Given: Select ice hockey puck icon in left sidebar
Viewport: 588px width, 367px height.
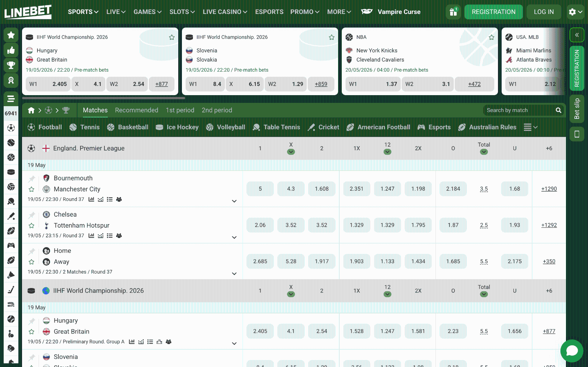Looking at the screenshot, I should coord(11,172).
